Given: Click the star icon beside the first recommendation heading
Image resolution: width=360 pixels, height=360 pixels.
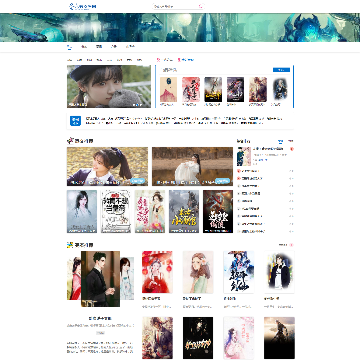Looking at the screenshot, I should pyautogui.click(x=70, y=141).
